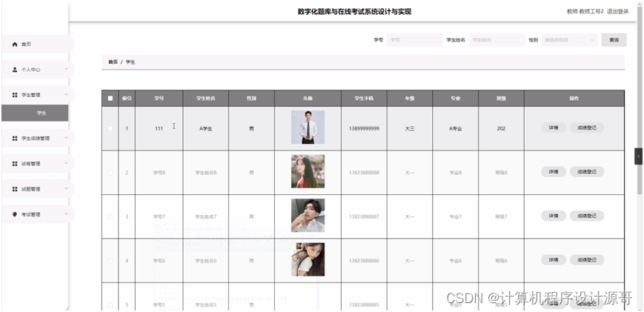Click the grid icon beside 试卷管理
Viewport: 644px width, 312px height.
click(15, 164)
